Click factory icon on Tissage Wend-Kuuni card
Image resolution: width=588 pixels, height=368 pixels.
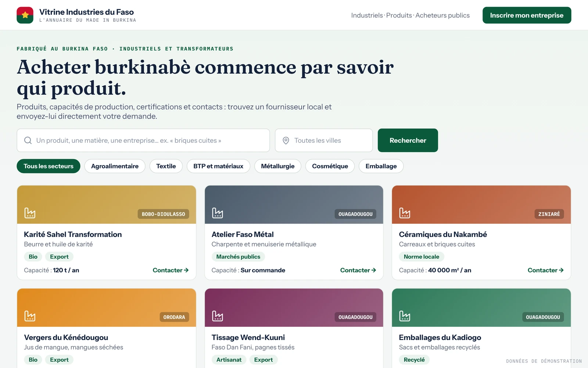coord(218,316)
